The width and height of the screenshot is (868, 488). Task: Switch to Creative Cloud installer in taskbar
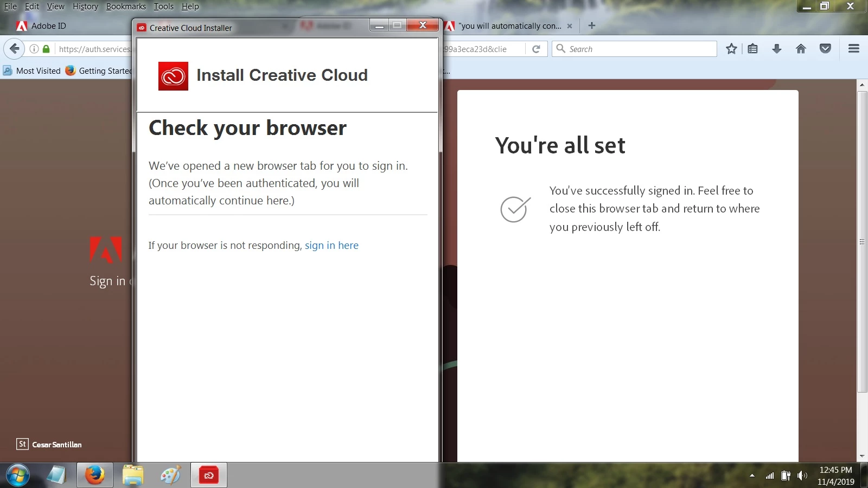click(209, 476)
